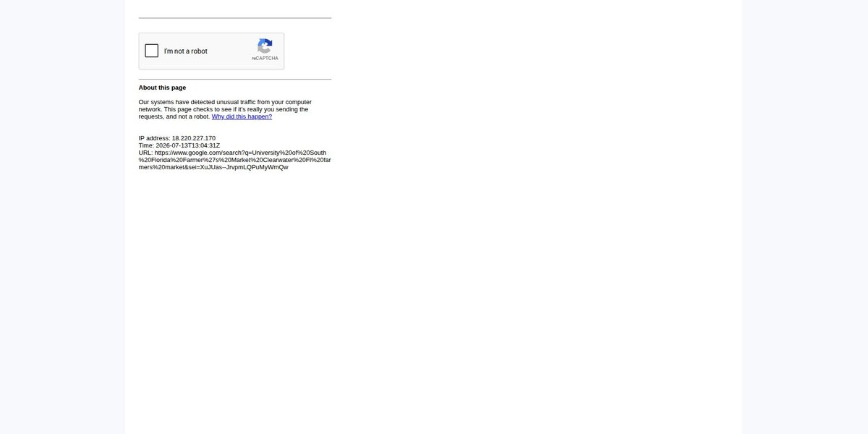Click the Time stamp line 2026-07-13T13:04:31Z
Viewport: 868px width, 434px height.
[x=179, y=145]
